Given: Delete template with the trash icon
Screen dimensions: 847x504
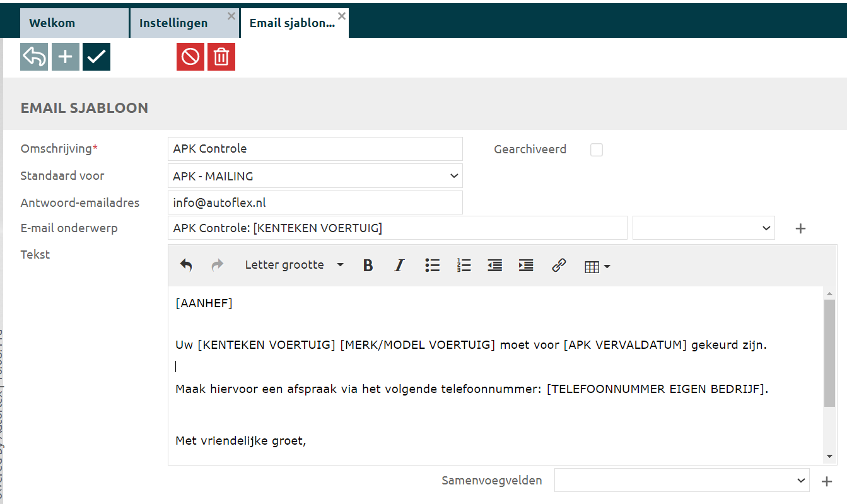Looking at the screenshot, I should pyautogui.click(x=221, y=57).
